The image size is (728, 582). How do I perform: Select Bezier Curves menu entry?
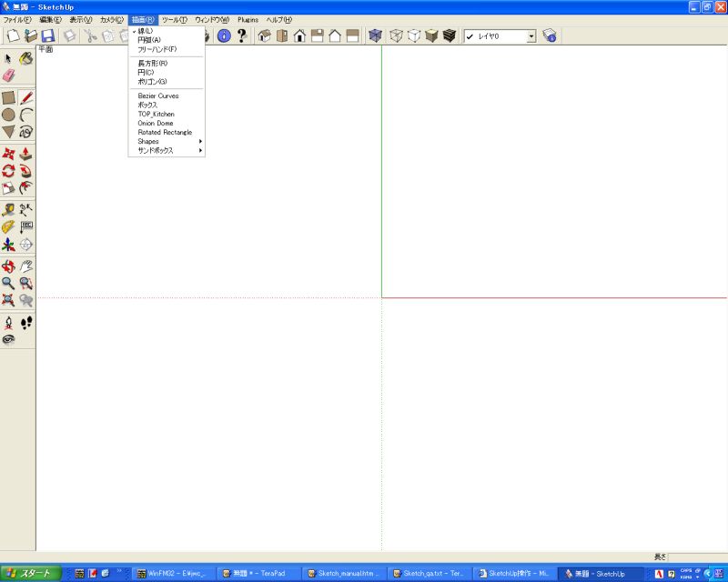coord(167,95)
